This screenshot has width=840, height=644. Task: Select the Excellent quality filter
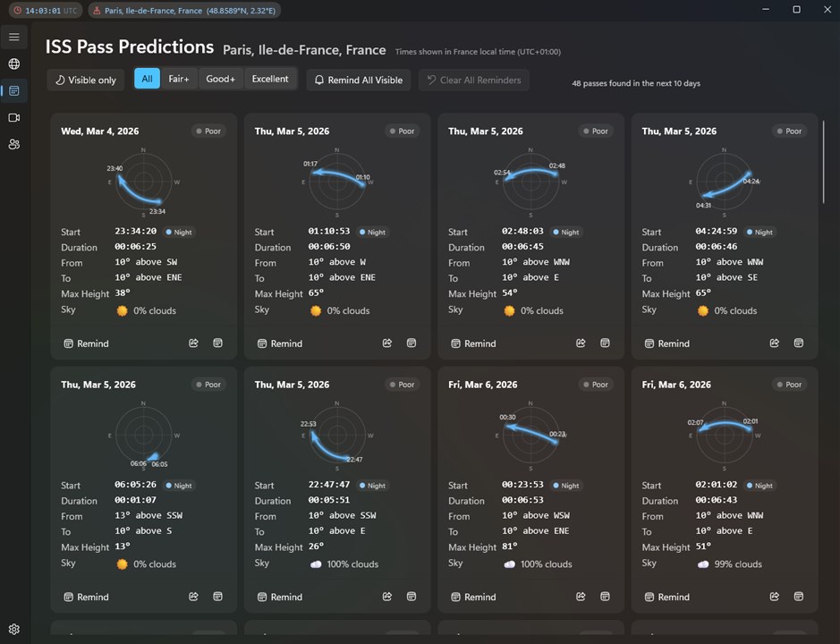click(270, 79)
